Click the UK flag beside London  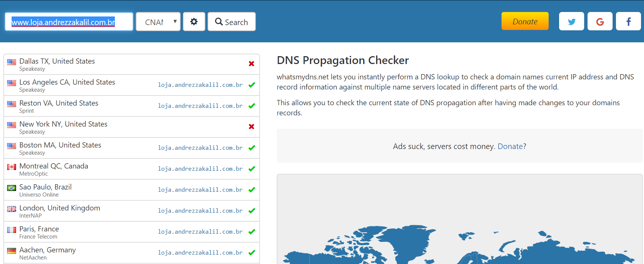pos(12,209)
